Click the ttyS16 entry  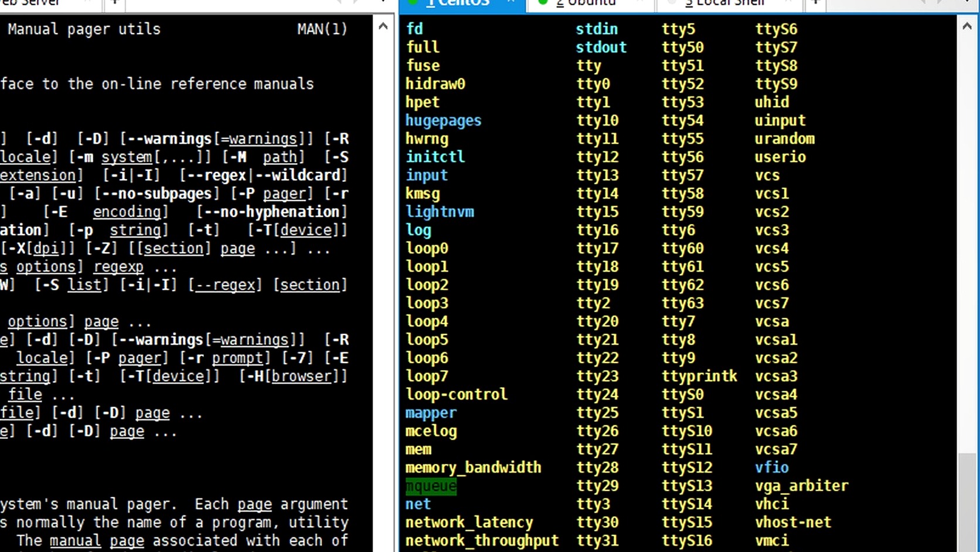[x=686, y=541]
